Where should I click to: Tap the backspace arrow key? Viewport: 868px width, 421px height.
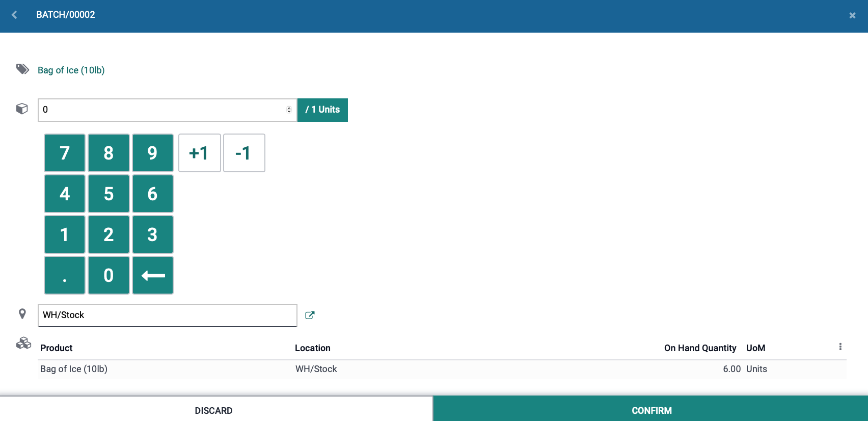pyautogui.click(x=152, y=275)
